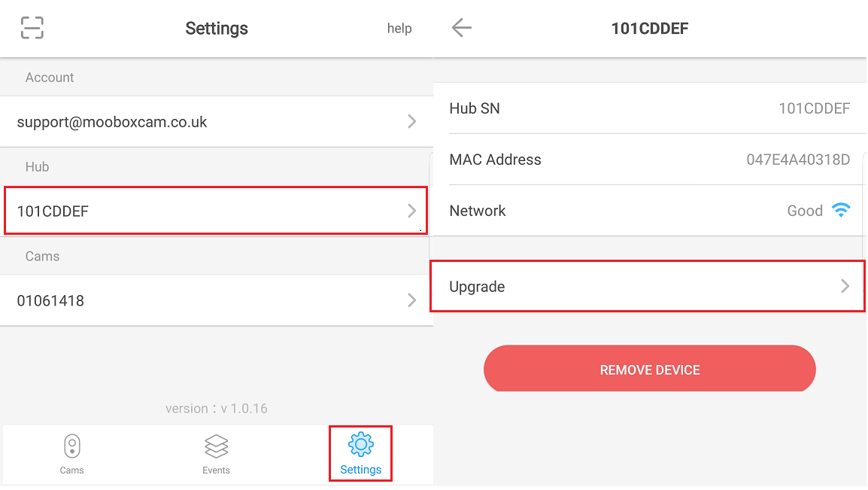The width and height of the screenshot is (868, 490).
Task: Tap the Hub SN row
Action: tap(649, 108)
